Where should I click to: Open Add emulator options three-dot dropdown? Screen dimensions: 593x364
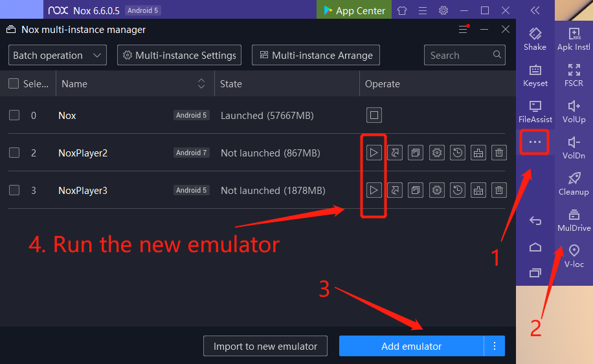click(x=495, y=346)
